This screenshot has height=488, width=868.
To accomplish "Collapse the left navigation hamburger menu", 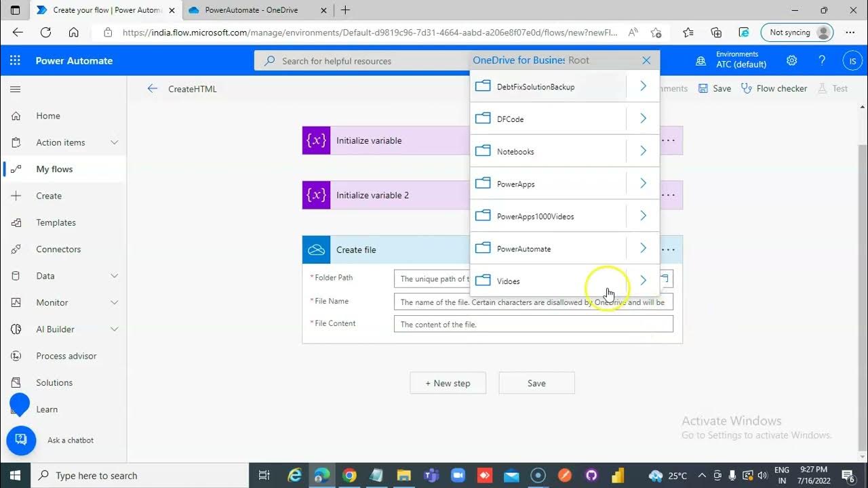I will 15,89.
